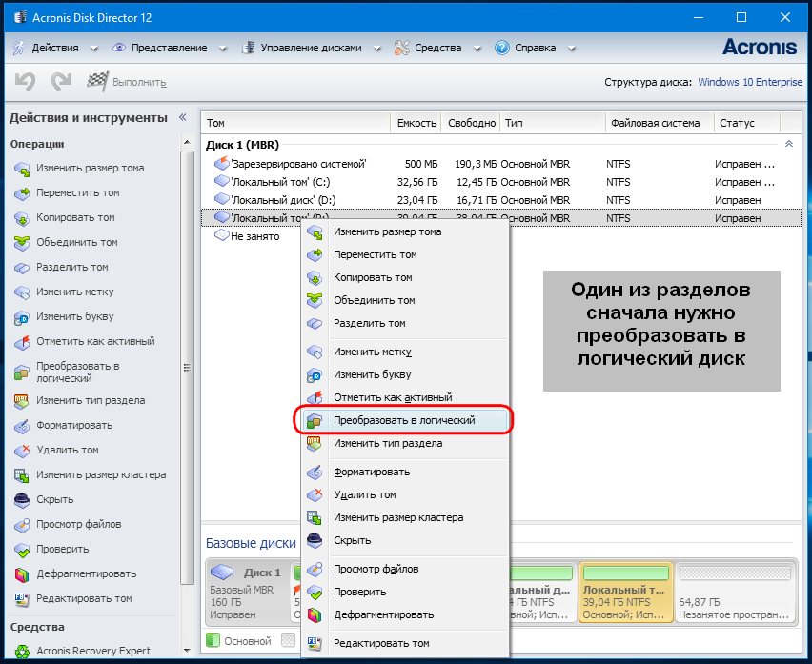This screenshot has height=664, width=812.
Task: Click the Split volume icon in context menu
Action: pos(315,324)
